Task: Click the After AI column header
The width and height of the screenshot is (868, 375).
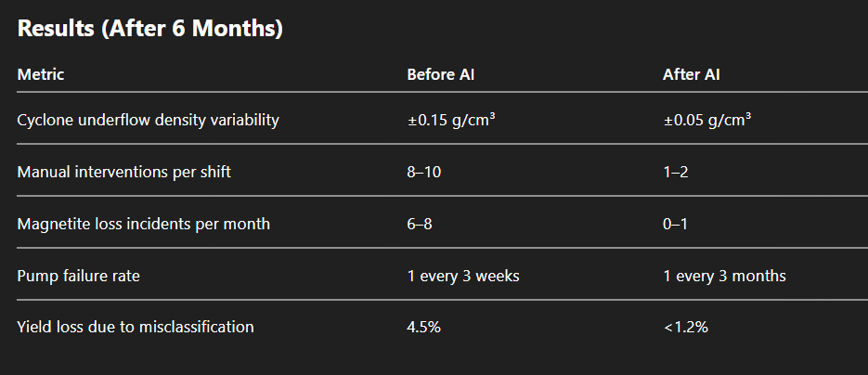Action: [691, 74]
